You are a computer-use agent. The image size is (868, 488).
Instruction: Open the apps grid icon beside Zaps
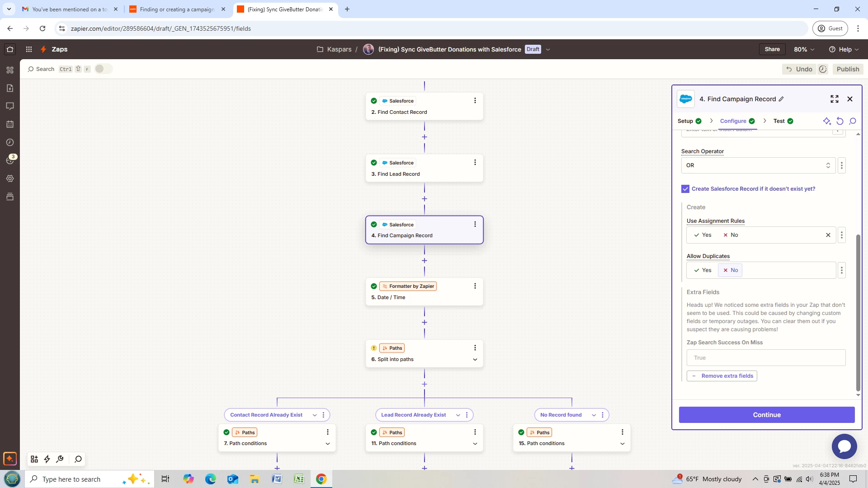pos(28,49)
